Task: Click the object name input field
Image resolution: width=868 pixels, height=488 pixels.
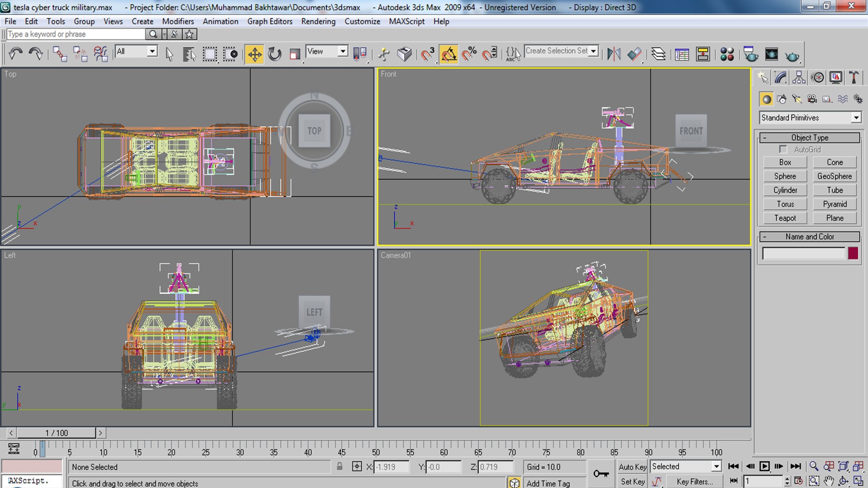Action: (803, 253)
